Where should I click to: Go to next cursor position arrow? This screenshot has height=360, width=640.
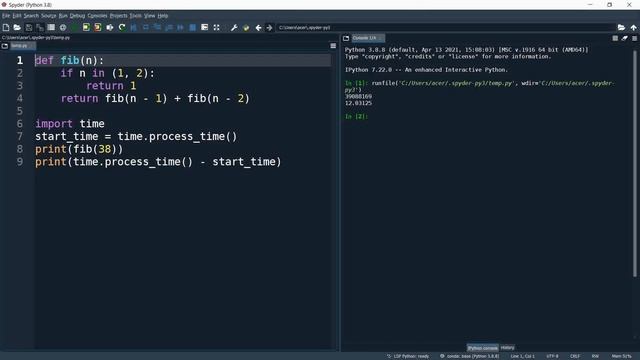click(x=269, y=27)
